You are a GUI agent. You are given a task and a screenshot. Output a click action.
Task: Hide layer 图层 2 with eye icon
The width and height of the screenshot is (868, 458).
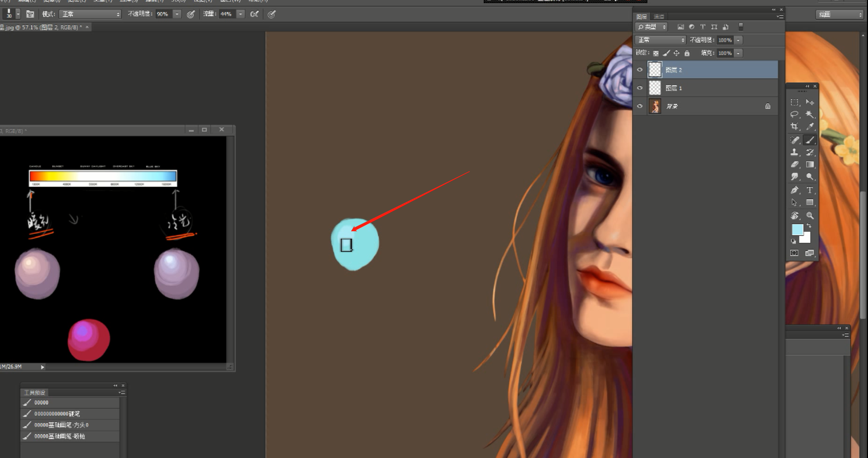[x=640, y=70]
